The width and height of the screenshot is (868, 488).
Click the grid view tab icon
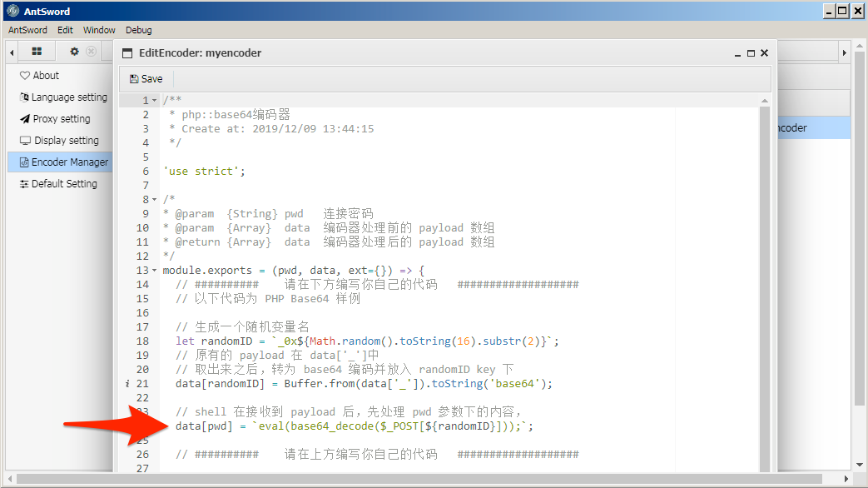point(37,52)
